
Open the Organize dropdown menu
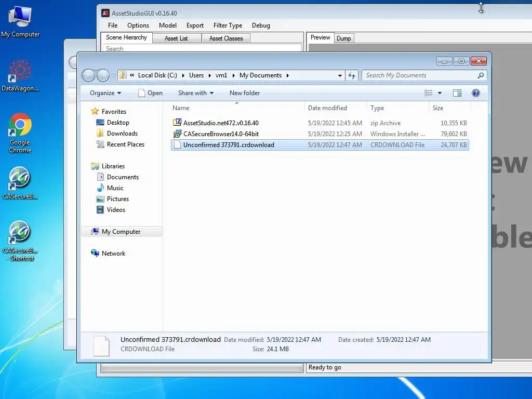pyautogui.click(x=105, y=93)
